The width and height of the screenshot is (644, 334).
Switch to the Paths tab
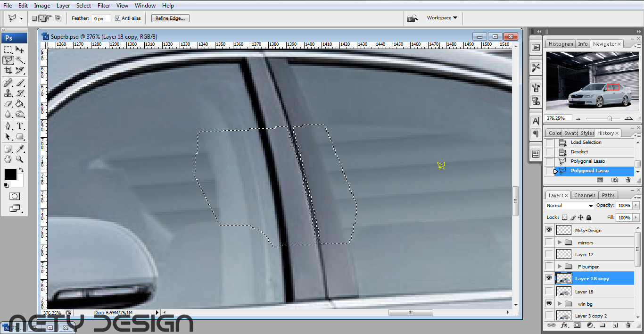(608, 195)
